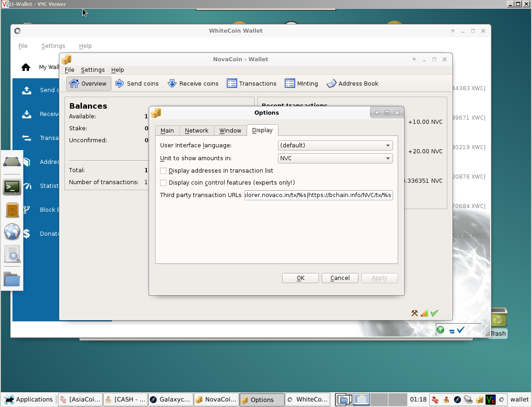The height and width of the screenshot is (407, 532).
Task: Switch to CASH taskbar window
Action: (125, 400)
